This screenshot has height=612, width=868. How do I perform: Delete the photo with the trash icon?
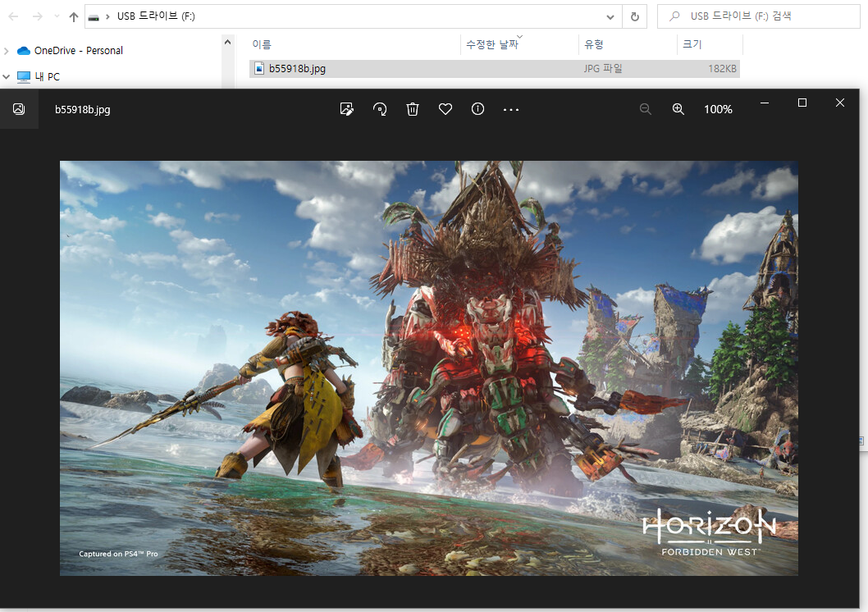[413, 109]
